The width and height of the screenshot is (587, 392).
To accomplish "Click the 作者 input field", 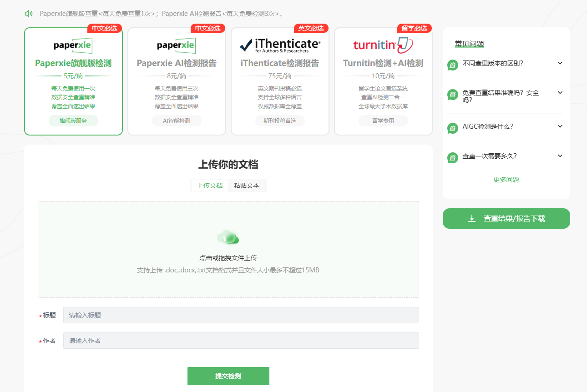I will 241,341.
